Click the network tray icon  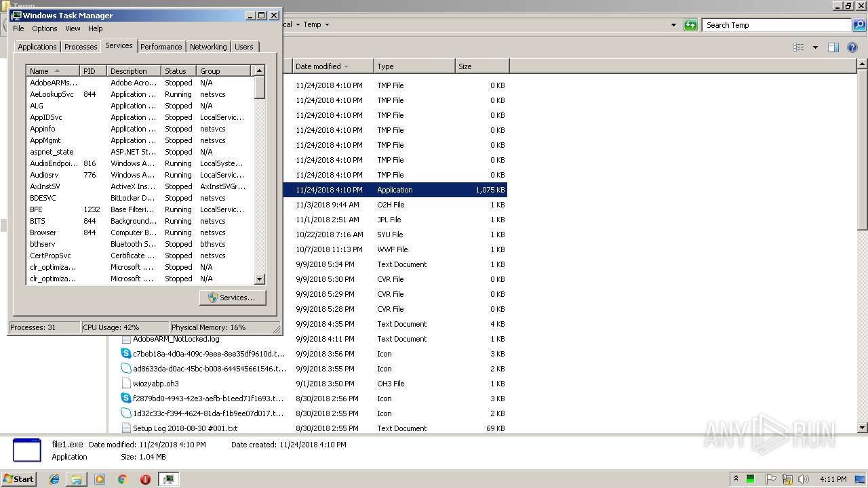787,479
